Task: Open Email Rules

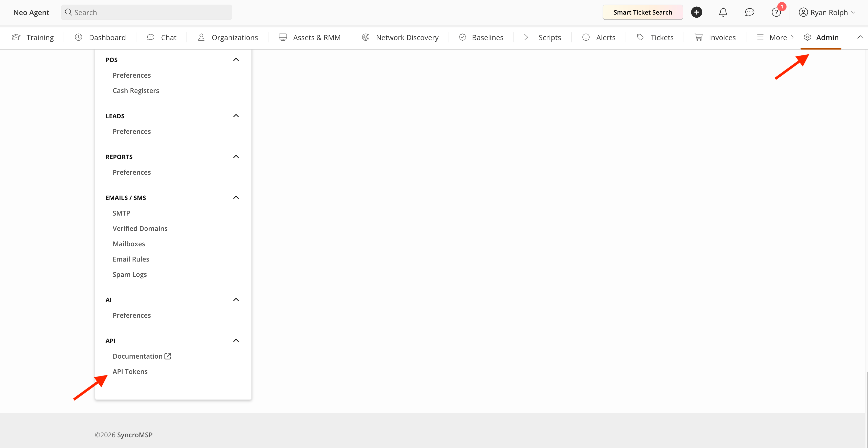Action: (x=131, y=259)
